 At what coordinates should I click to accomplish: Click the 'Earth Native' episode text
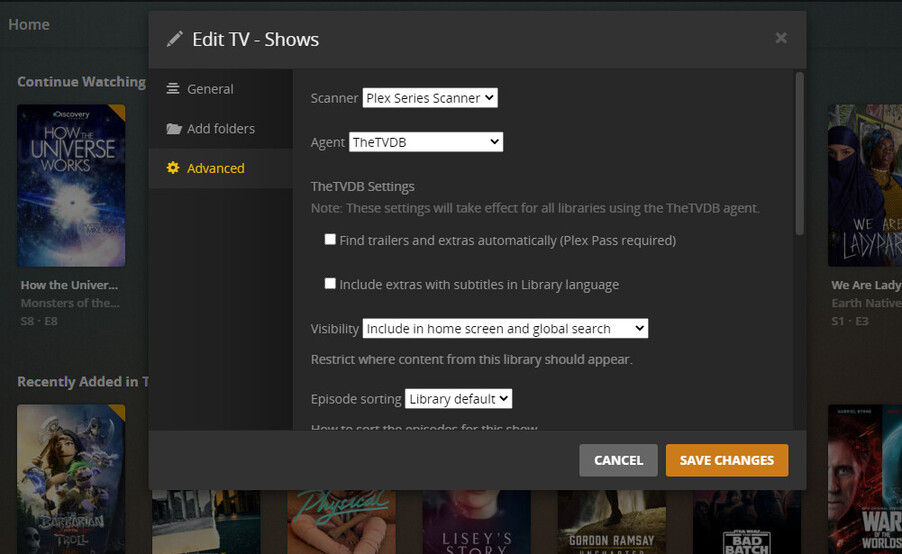click(x=866, y=303)
